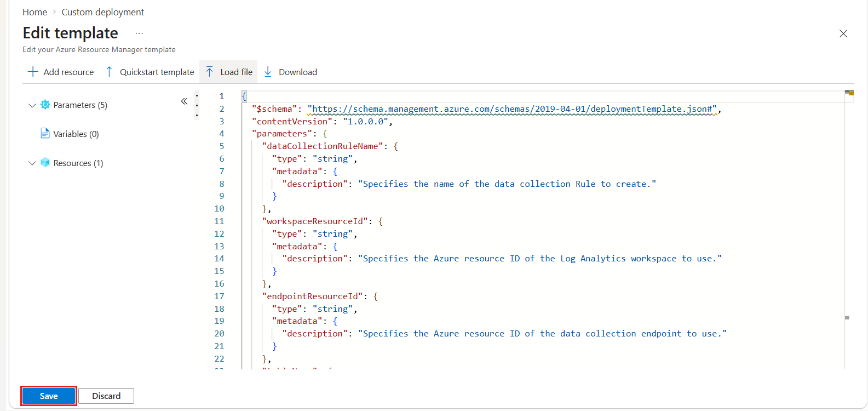
Task: Select Resources (1) in the tree
Action: (78, 163)
